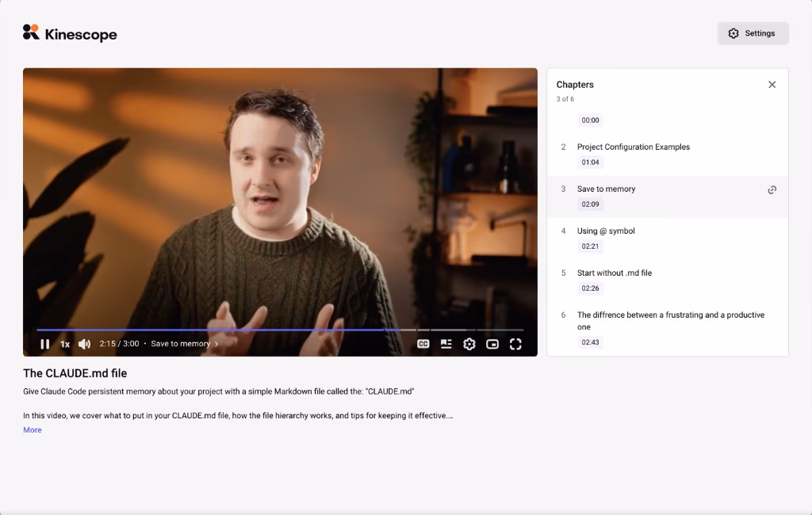This screenshot has width=812, height=515.
Task: Close the Chapters panel
Action: tap(772, 84)
